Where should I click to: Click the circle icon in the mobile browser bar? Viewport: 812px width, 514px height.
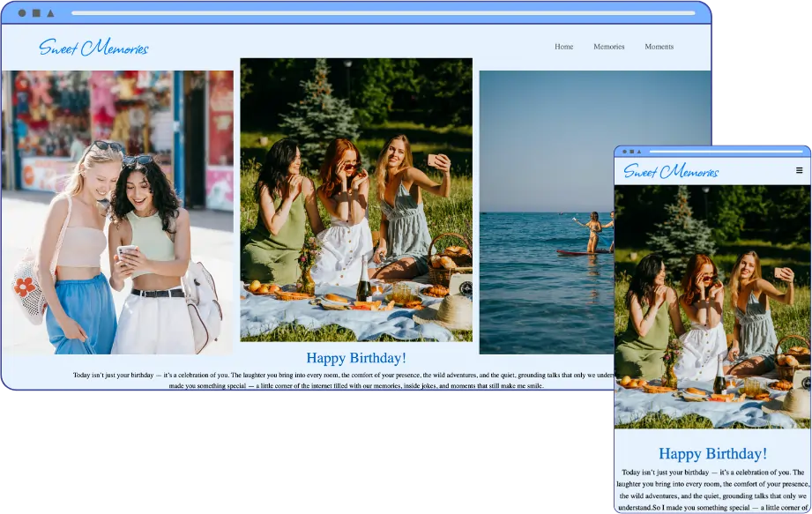[624, 152]
